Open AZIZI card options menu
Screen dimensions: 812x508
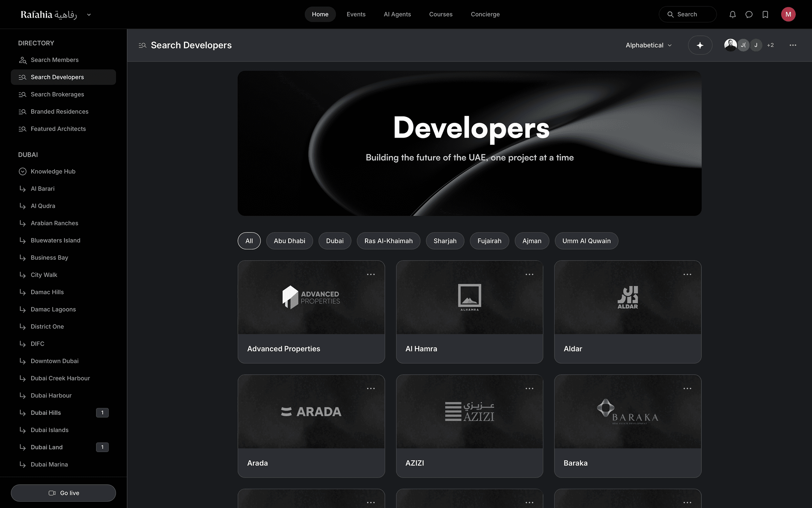pos(529,388)
